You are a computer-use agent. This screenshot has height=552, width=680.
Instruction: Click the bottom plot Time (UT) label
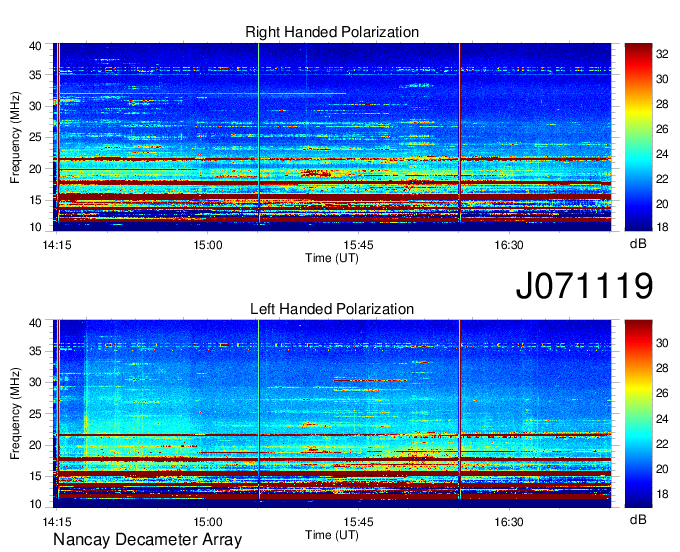[332, 535]
